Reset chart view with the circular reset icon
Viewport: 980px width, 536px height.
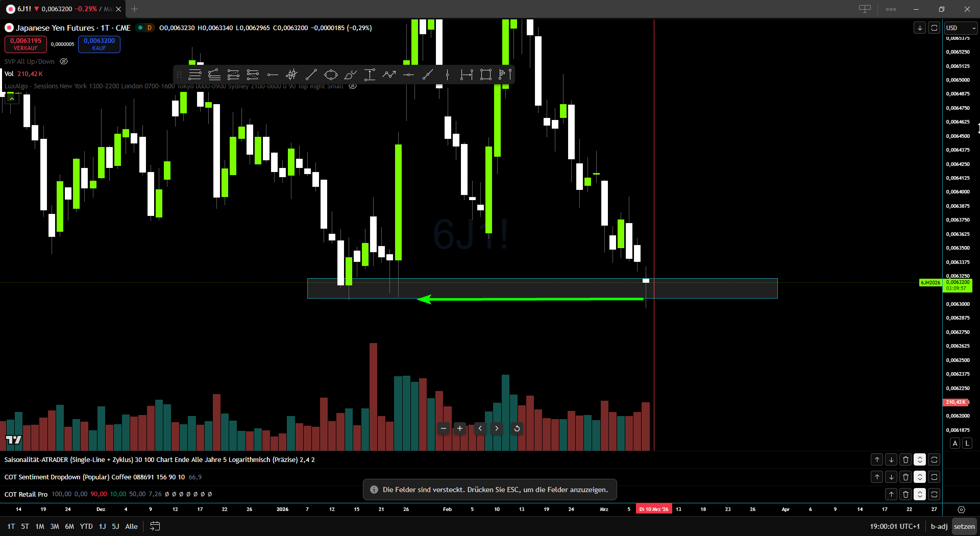point(517,429)
